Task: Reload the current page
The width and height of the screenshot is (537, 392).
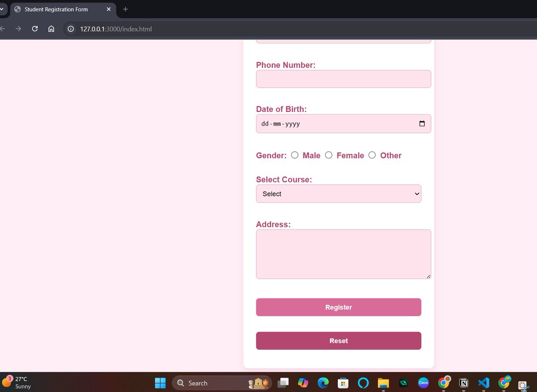Action: [34, 28]
